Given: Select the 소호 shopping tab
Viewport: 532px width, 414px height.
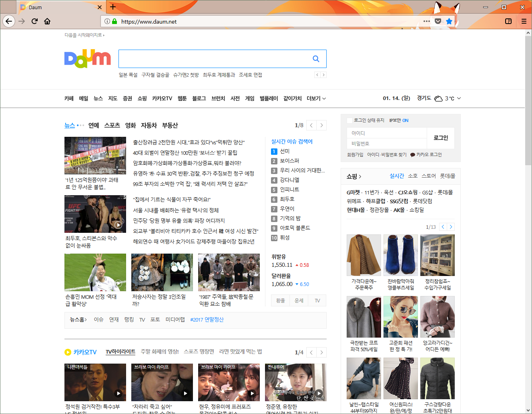Looking at the screenshot, I should 413,176.
